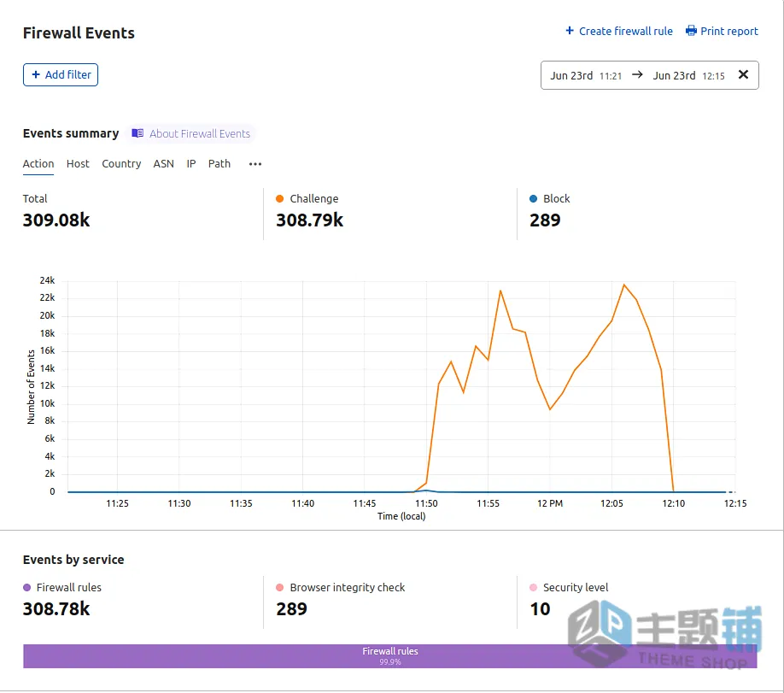The image size is (784, 693).
Task: Click the Events summary heading
Action: 71,133
